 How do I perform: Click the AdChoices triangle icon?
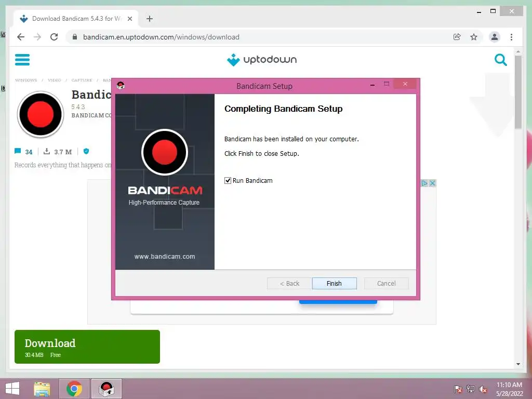(x=424, y=183)
